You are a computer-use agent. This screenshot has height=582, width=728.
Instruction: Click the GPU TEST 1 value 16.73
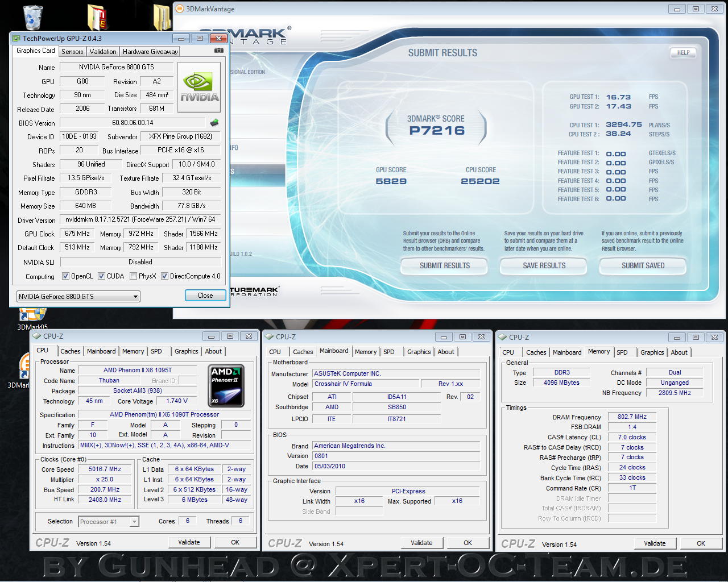[x=618, y=97]
